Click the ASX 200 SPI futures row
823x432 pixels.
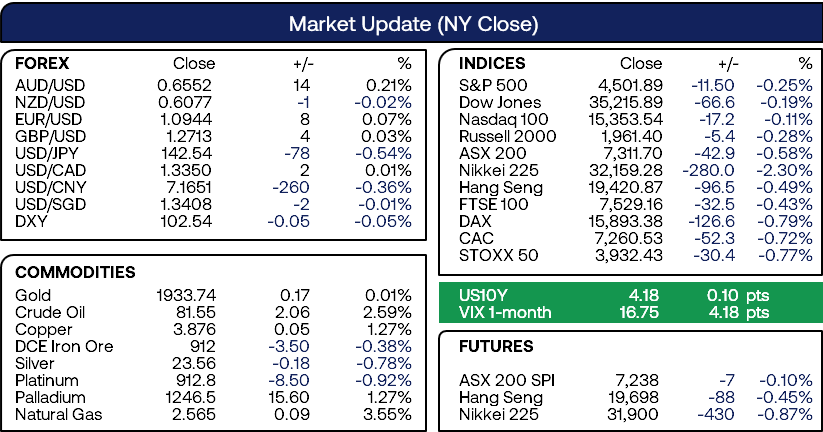coord(636,380)
